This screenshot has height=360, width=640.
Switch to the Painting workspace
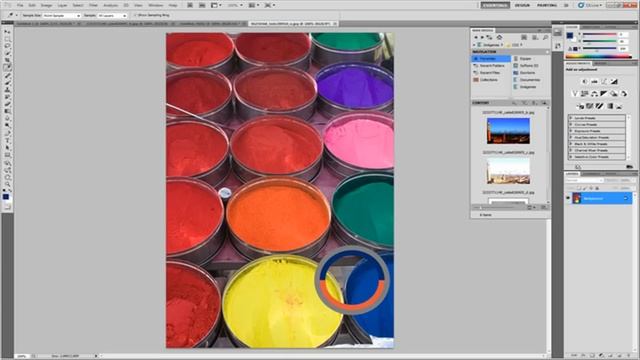pos(547,5)
